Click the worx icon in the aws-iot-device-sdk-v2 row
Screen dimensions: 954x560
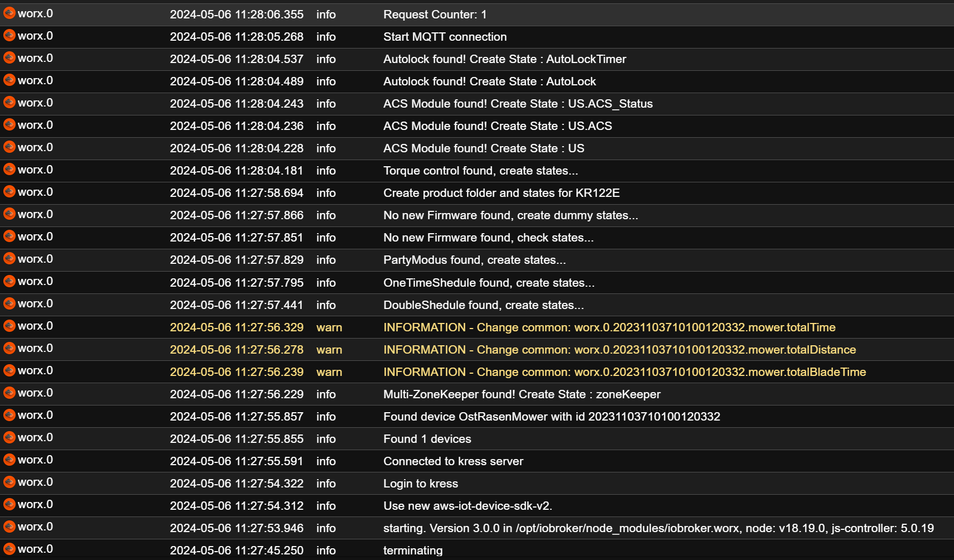click(9, 504)
